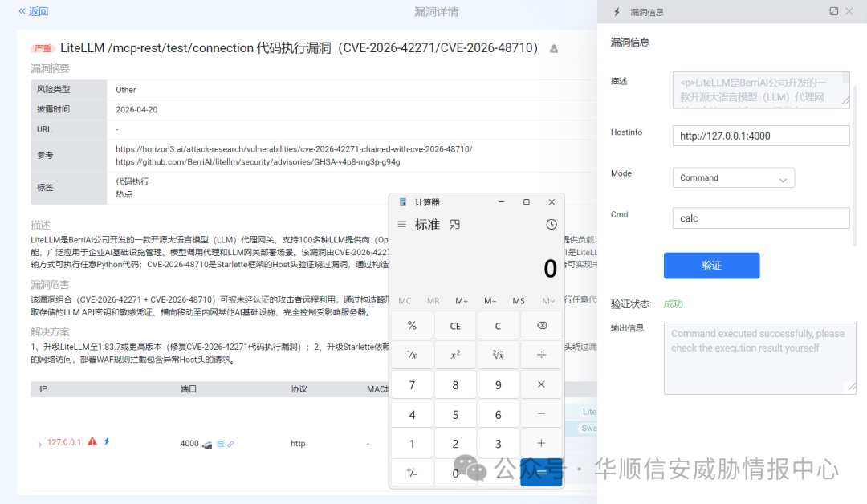This screenshot has width=867, height=504.
Task: Open Calculator history icon
Action: click(x=552, y=225)
